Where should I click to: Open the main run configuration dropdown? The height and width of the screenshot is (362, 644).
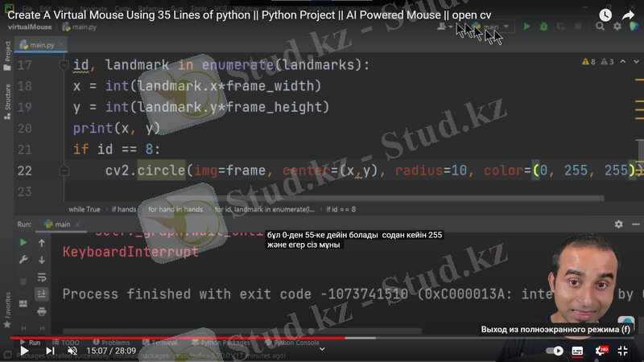[493, 27]
